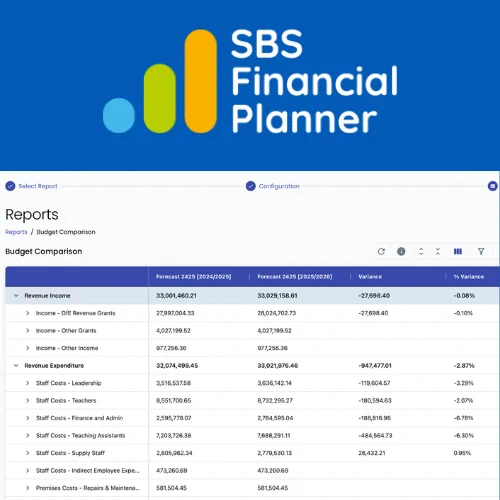
Task: Click the Budget Comparison breadcrumb text
Action: click(x=66, y=232)
